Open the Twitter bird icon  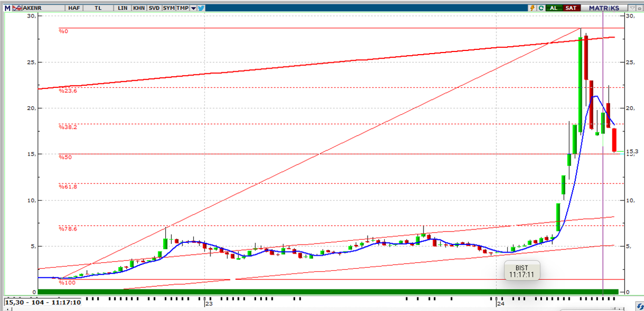201,8
